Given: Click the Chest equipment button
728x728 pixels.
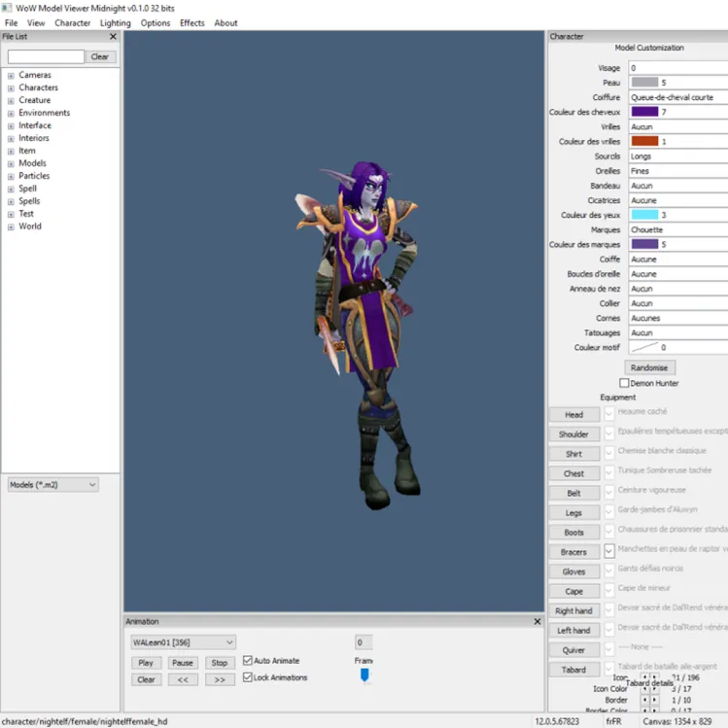Looking at the screenshot, I should point(573,473).
